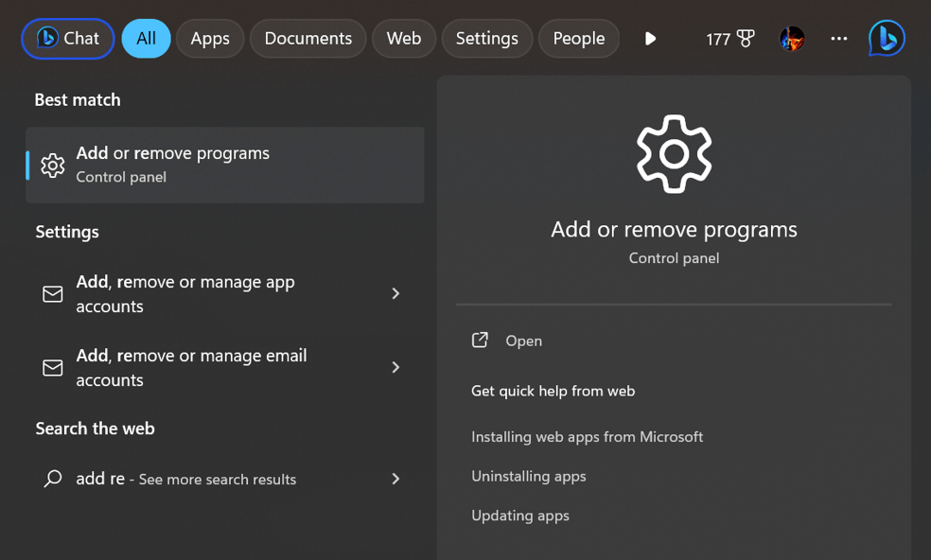Viewport: 931px width, 560px height.
Task: Select the Settings filter tab
Action: tap(486, 39)
